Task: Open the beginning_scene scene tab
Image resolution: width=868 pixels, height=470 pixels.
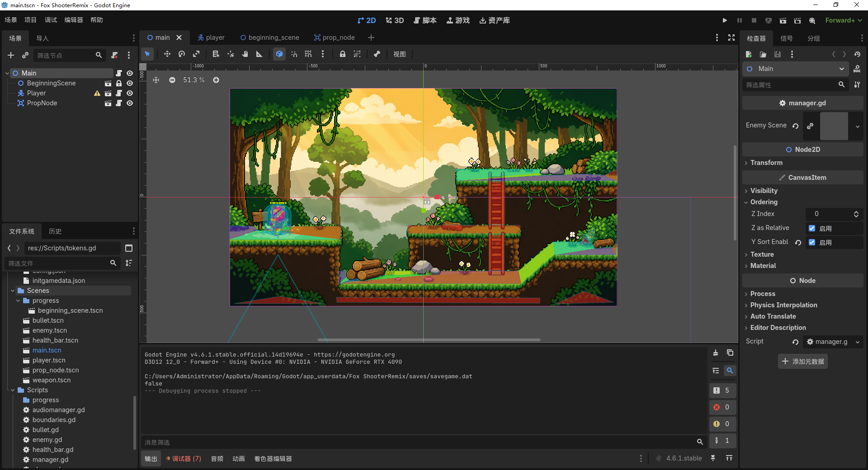Action: (x=269, y=38)
